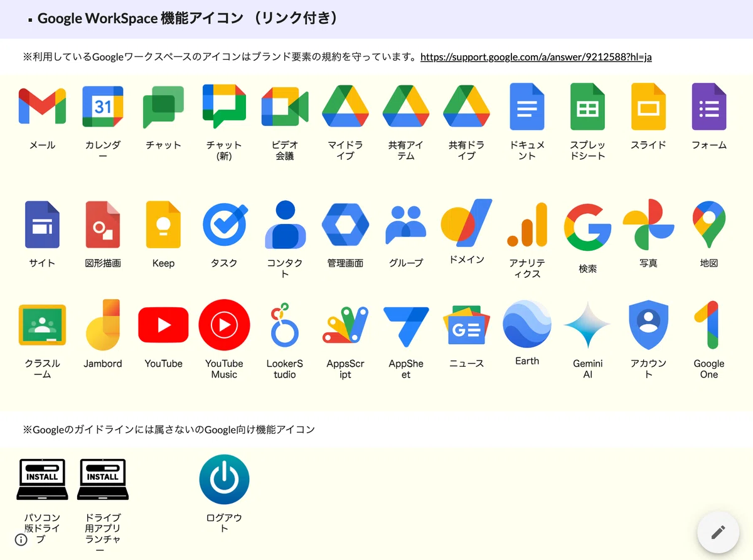
Task: Click the ログアウト label text
Action: (224, 523)
